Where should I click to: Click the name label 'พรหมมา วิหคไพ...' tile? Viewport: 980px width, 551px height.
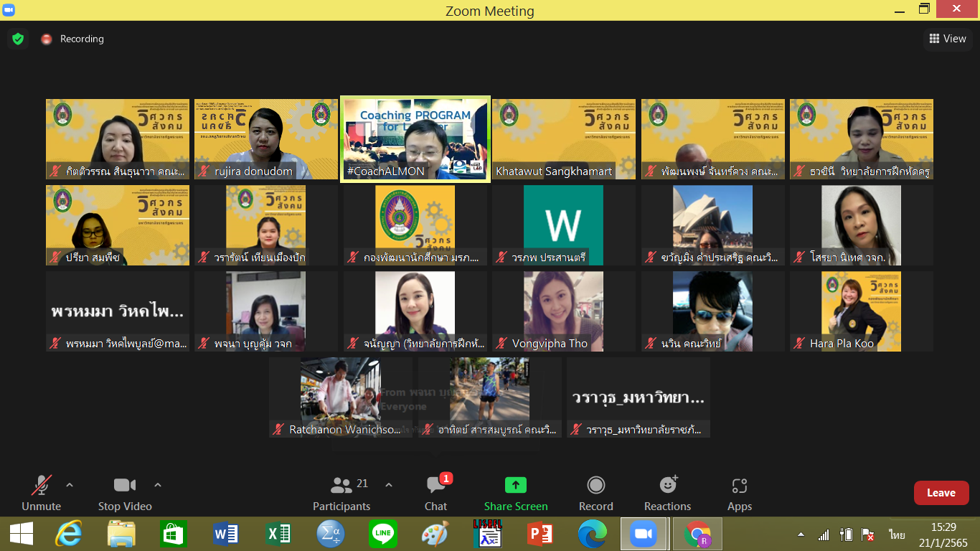click(x=118, y=311)
